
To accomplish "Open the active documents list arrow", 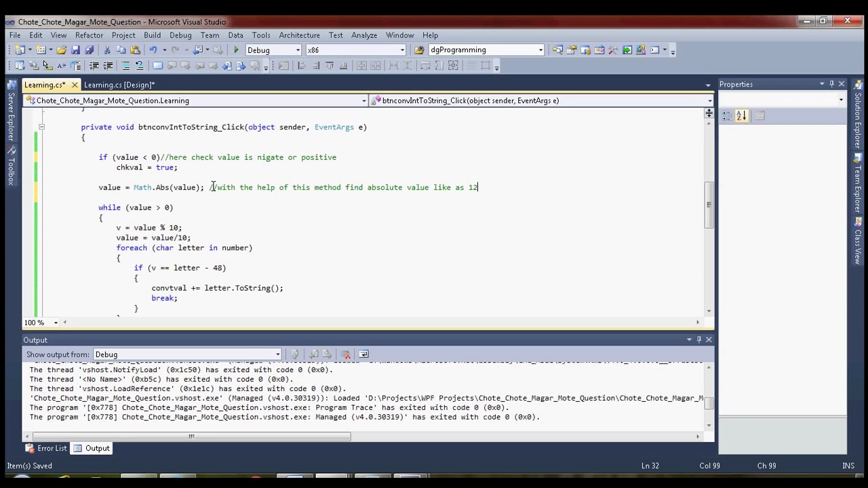I will point(708,85).
